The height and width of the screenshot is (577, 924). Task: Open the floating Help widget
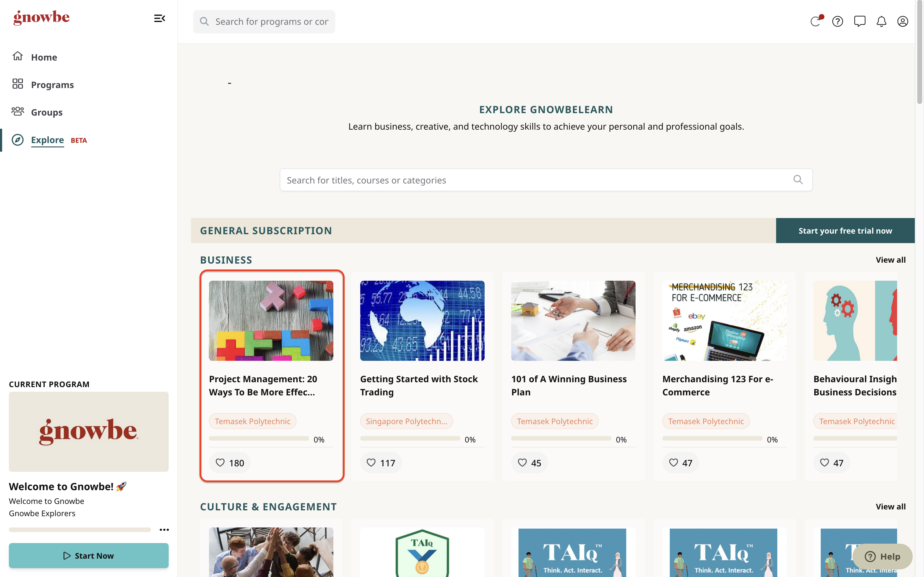(x=882, y=557)
